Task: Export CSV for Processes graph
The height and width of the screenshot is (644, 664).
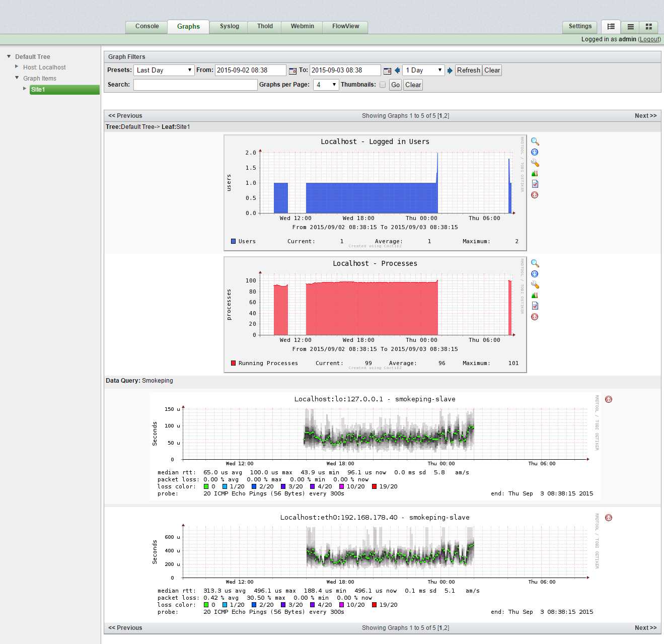Action: click(535, 274)
